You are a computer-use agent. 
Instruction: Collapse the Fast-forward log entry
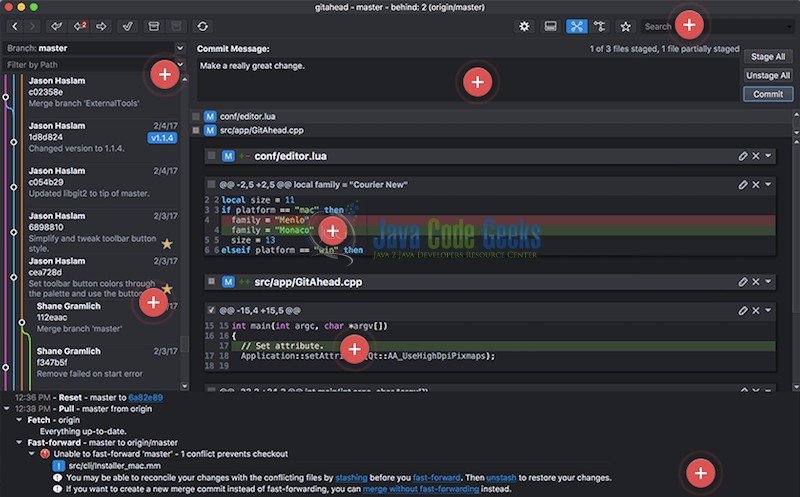pos(19,442)
